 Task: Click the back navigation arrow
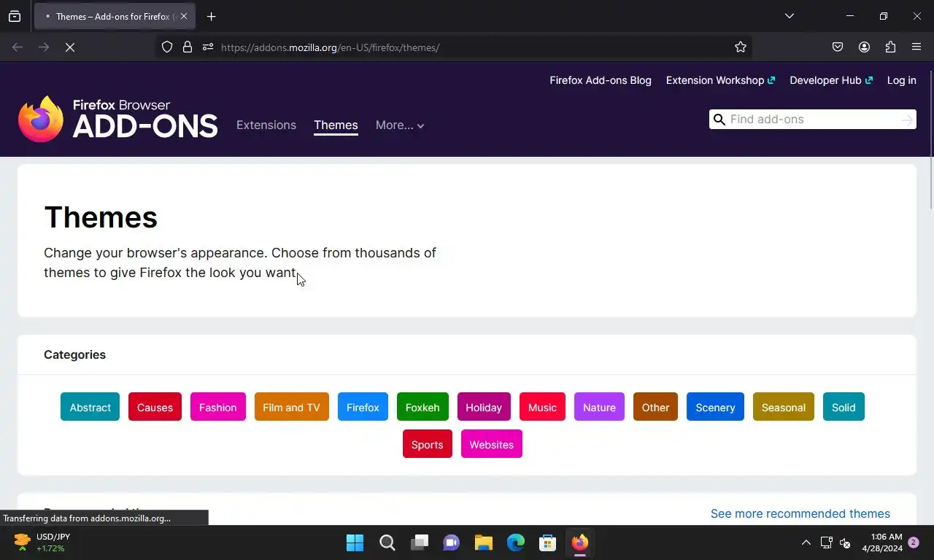click(x=18, y=47)
